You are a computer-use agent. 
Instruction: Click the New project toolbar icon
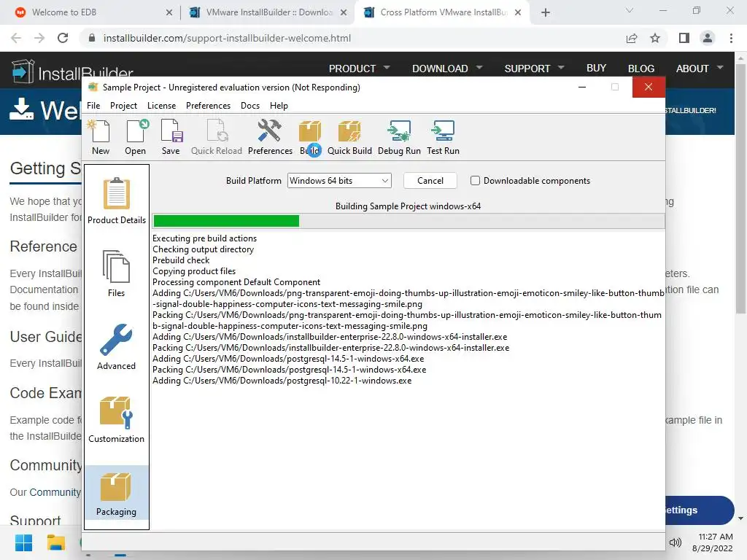(x=100, y=138)
